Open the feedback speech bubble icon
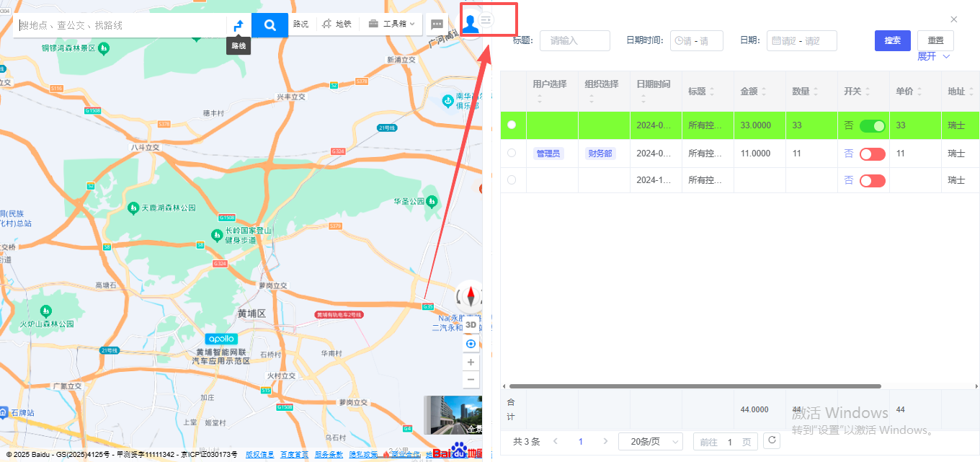The image size is (980, 462). point(437,25)
